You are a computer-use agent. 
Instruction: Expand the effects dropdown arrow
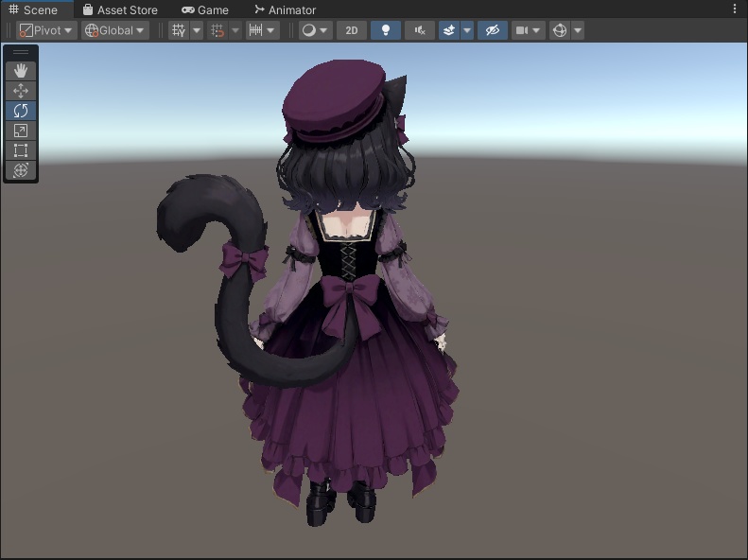click(x=467, y=30)
